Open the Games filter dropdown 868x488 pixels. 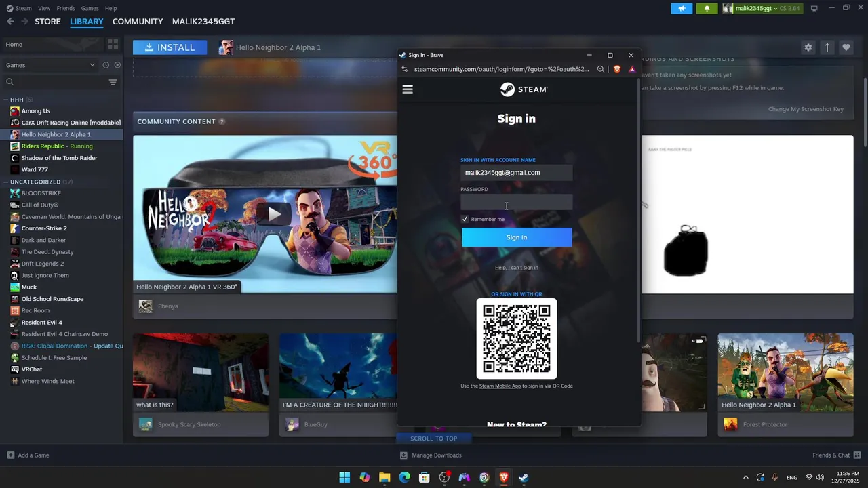(x=51, y=65)
